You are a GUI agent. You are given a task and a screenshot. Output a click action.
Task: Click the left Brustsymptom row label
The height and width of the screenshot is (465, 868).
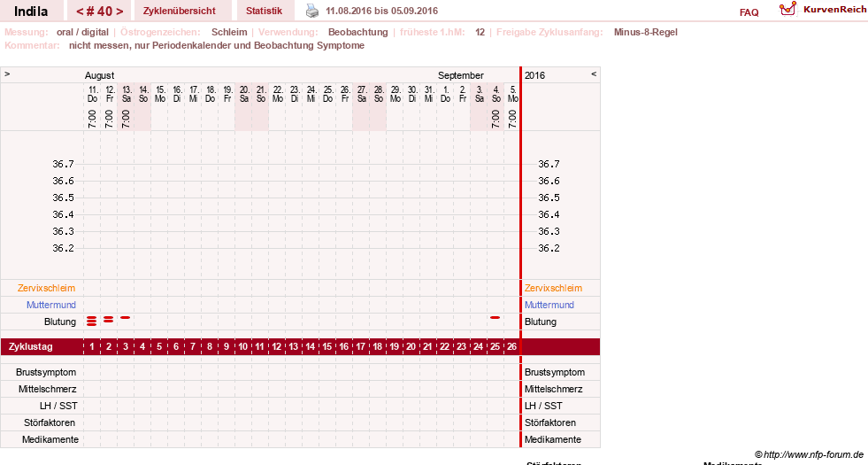[46, 373]
